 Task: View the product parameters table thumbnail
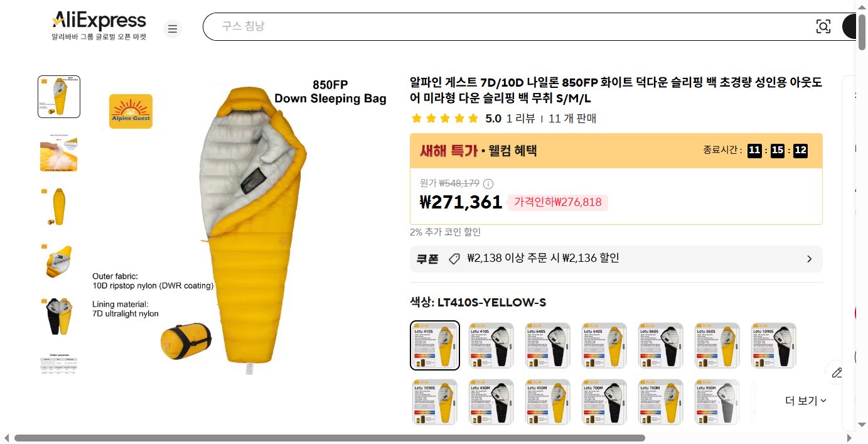pos(59,365)
